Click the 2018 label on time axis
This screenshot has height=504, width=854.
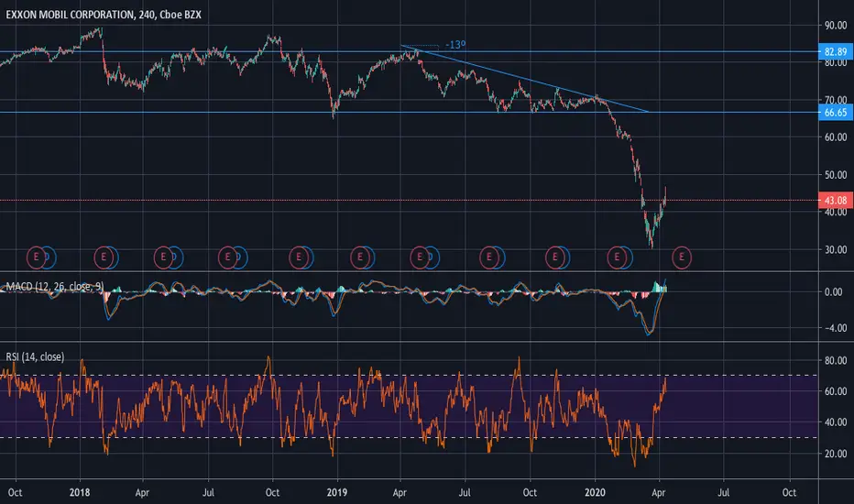click(x=80, y=492)
